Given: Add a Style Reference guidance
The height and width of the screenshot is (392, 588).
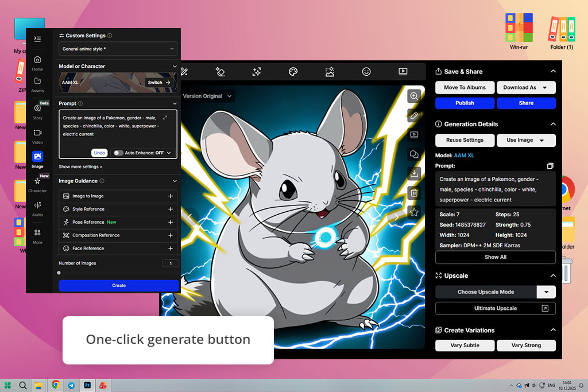Looking at the screenshot, I should [x=170, y=209].
